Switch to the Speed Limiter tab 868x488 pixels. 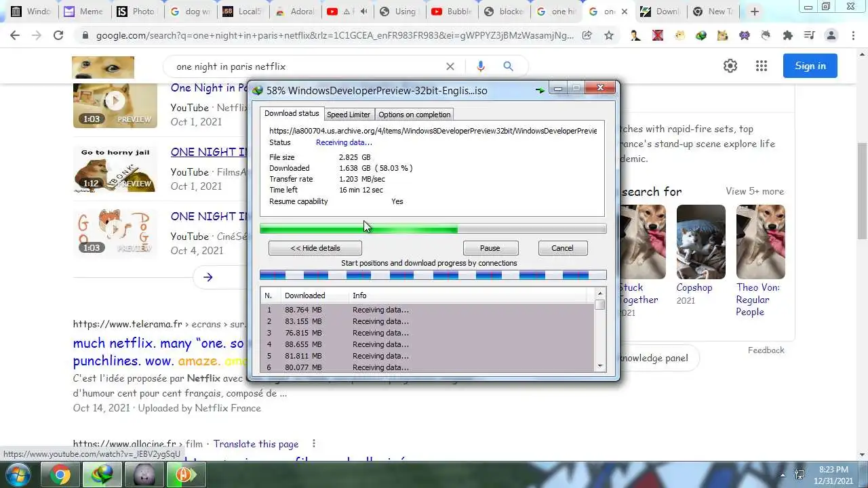(349, 115)
